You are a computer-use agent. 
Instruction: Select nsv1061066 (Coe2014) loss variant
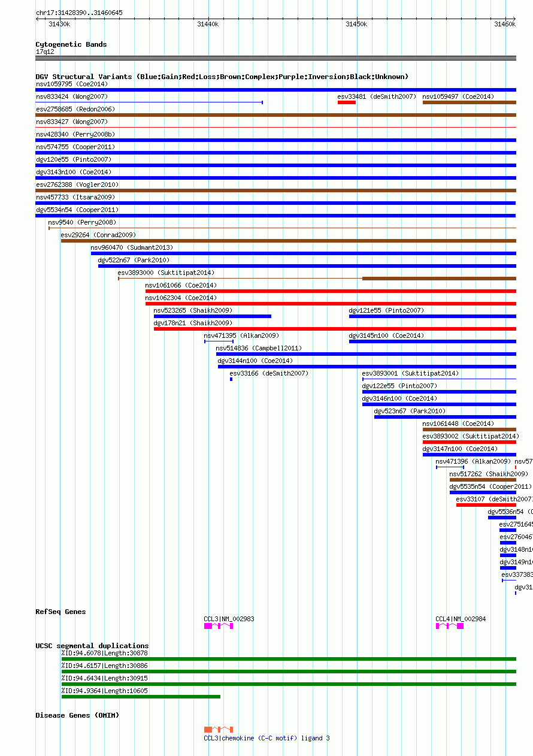click(181, 285)
